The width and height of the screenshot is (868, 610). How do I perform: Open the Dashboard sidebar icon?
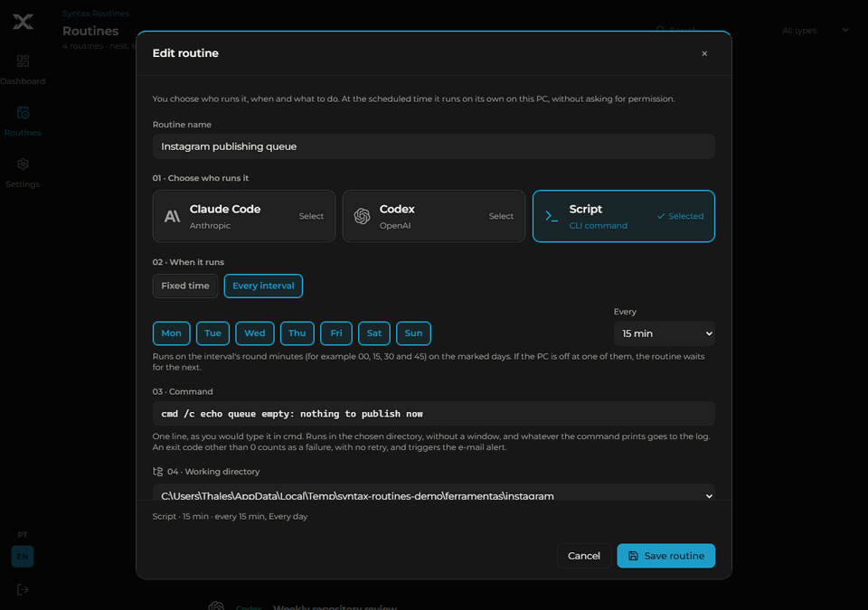pyautogui.click(x=23, y=61)
